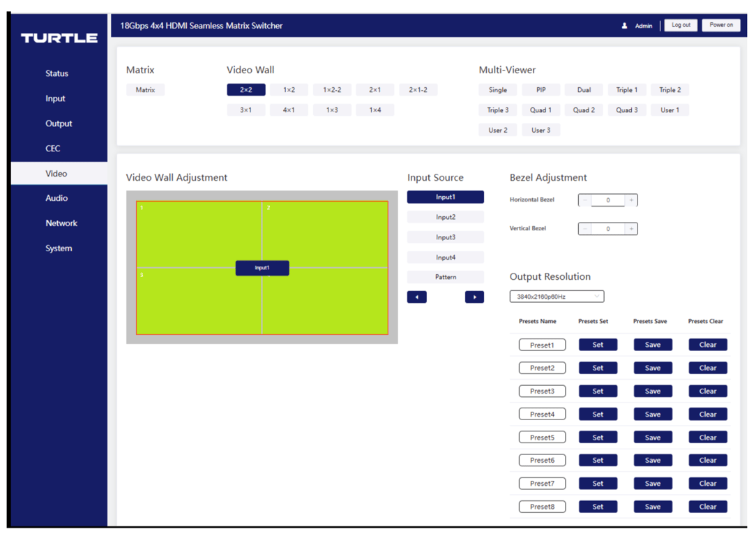Edit the Preset1 name field
756x536 pixels.
point(542,344)
